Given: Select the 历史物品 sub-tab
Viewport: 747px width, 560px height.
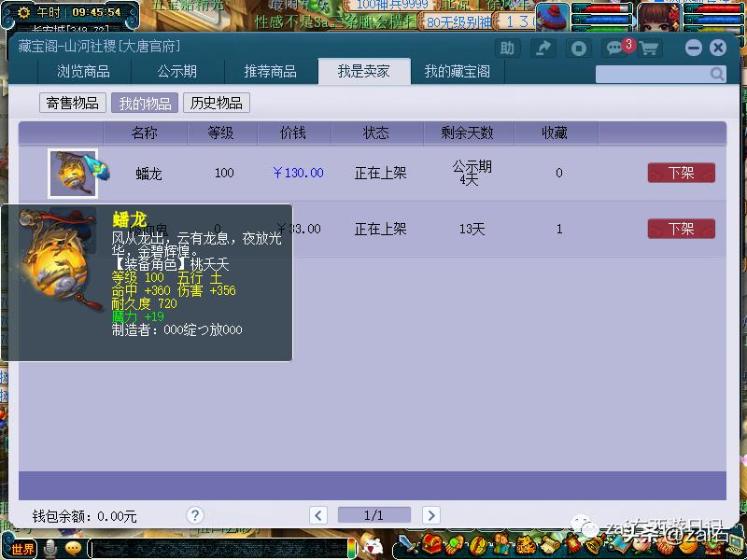Looking at the screenshot, I should point(216,103).
